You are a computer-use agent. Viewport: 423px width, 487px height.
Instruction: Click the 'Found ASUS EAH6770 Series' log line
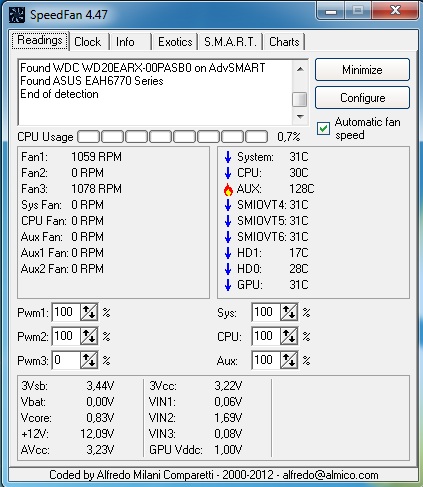(x=92, y=81)
